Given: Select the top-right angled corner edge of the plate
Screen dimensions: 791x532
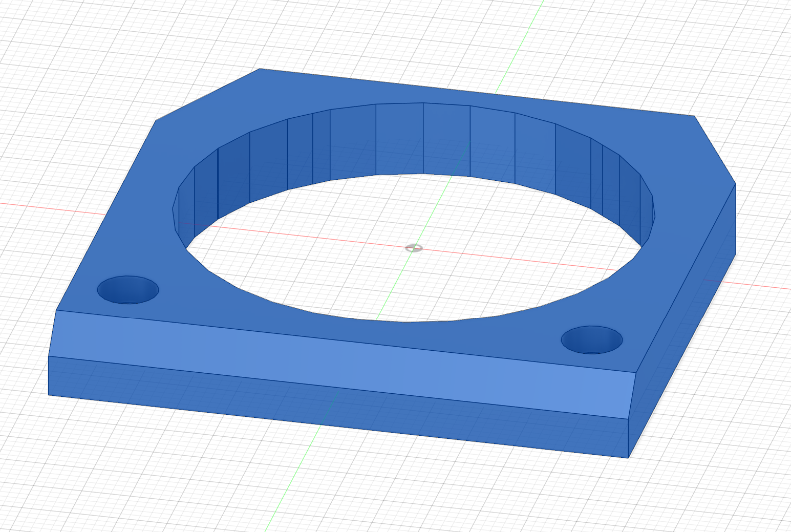Looking at the screenshot, I should pos(715,150).
